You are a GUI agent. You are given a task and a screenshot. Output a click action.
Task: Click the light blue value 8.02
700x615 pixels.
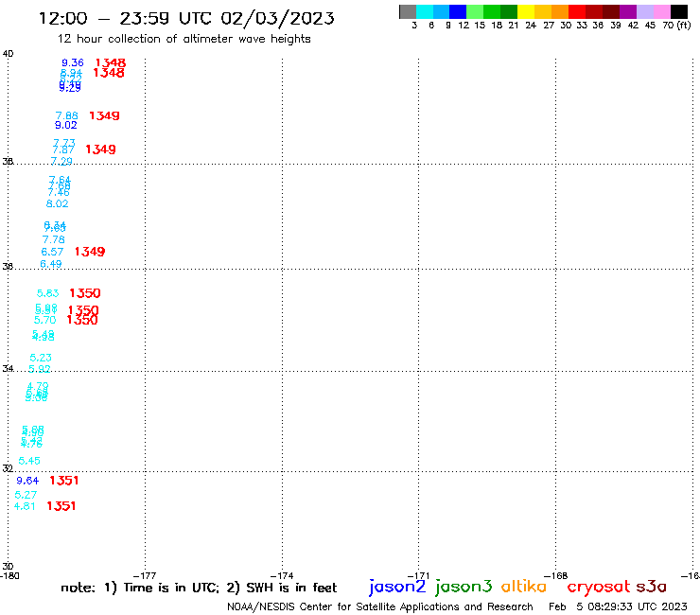tap(57, 204)
